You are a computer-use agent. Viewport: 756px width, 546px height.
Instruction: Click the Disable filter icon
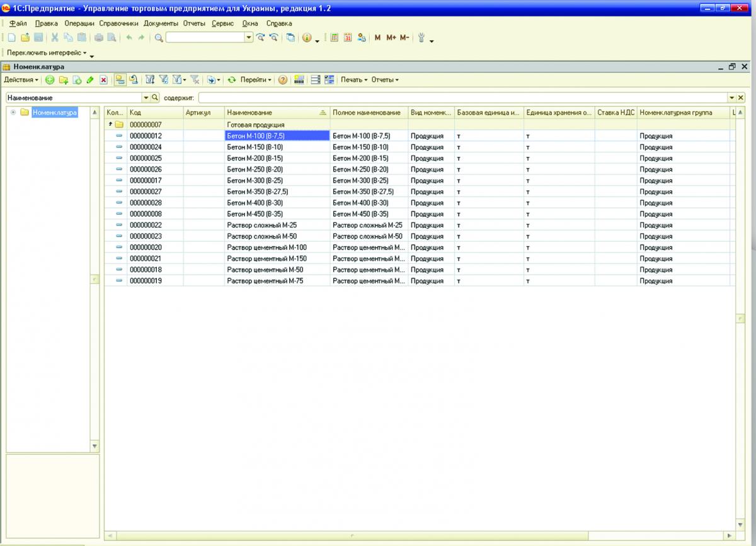click(x=195, y=80)
